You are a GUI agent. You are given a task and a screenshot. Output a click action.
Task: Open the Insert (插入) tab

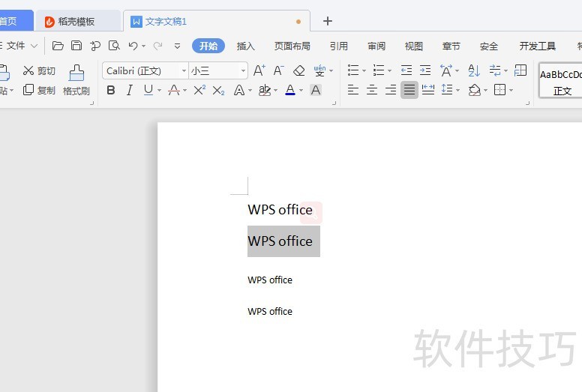(246, 46)
